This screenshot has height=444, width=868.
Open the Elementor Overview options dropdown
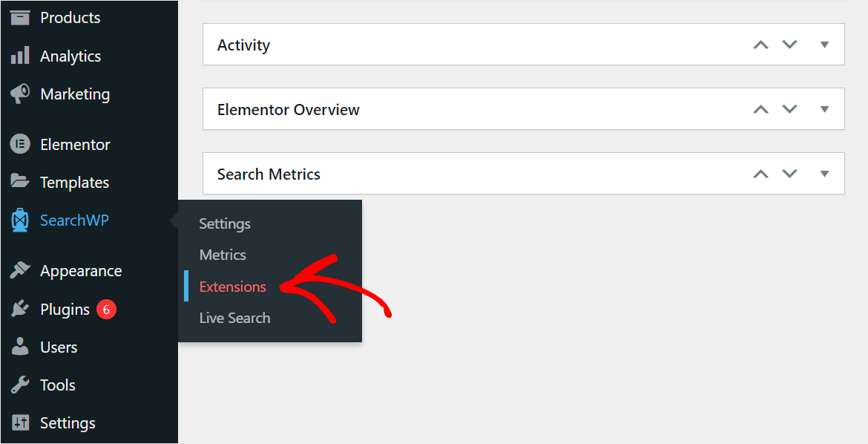point(824,108)
